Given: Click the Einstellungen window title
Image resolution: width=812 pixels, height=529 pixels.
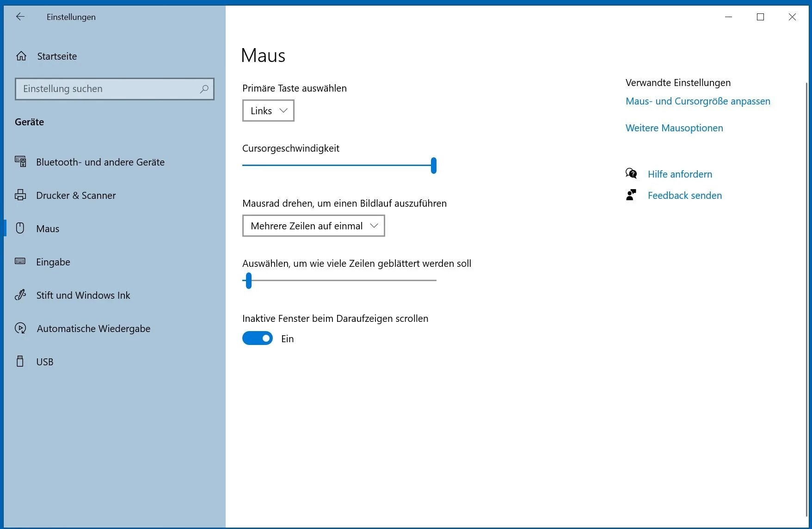Looking at the screenshot, I should 71,17.
